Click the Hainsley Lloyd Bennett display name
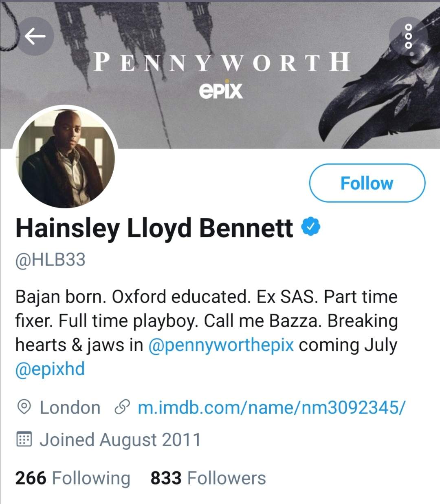 (154, 228)
